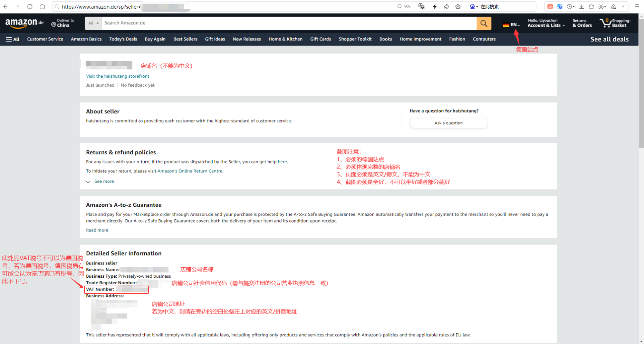644x344 pixels.
Task: Open Home Improvement category
Action: (x=420, y=39)
